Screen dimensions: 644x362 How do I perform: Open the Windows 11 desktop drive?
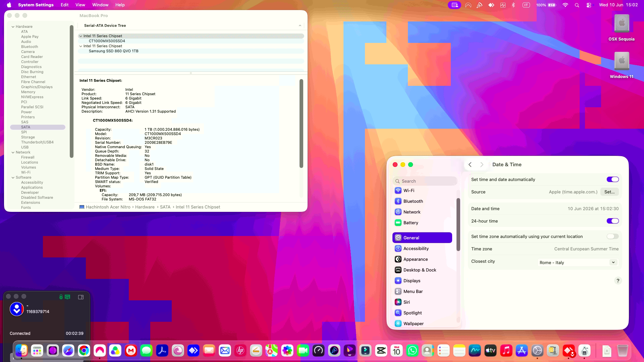click(x=622, y=65)
